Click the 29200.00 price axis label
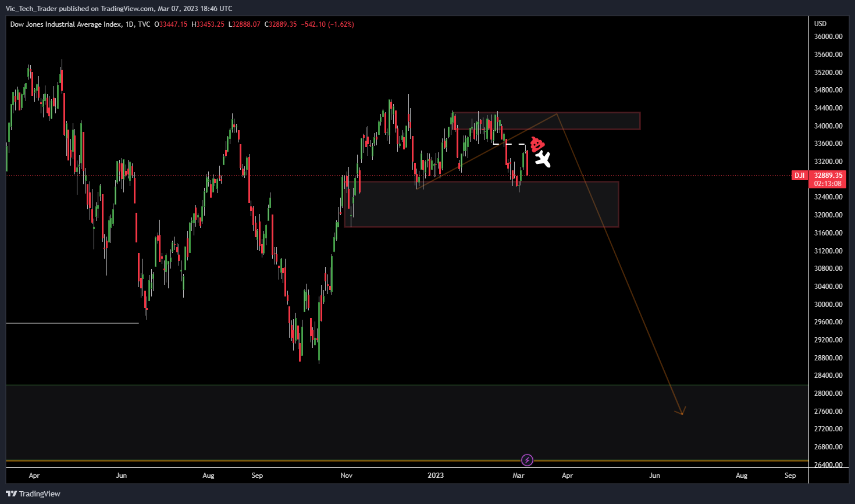This screenshot has width=855, height=504. point(828,340)
